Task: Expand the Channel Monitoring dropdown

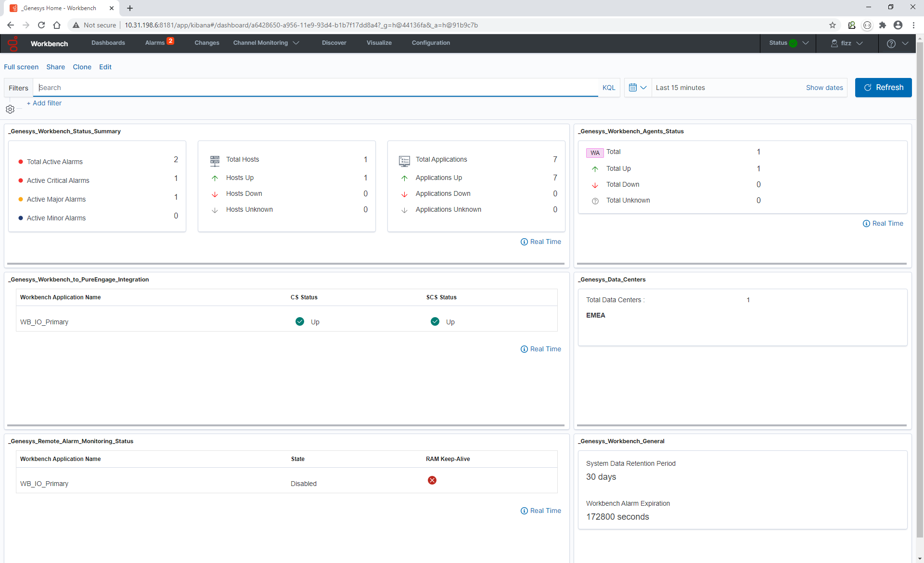Action: point(266,43)
